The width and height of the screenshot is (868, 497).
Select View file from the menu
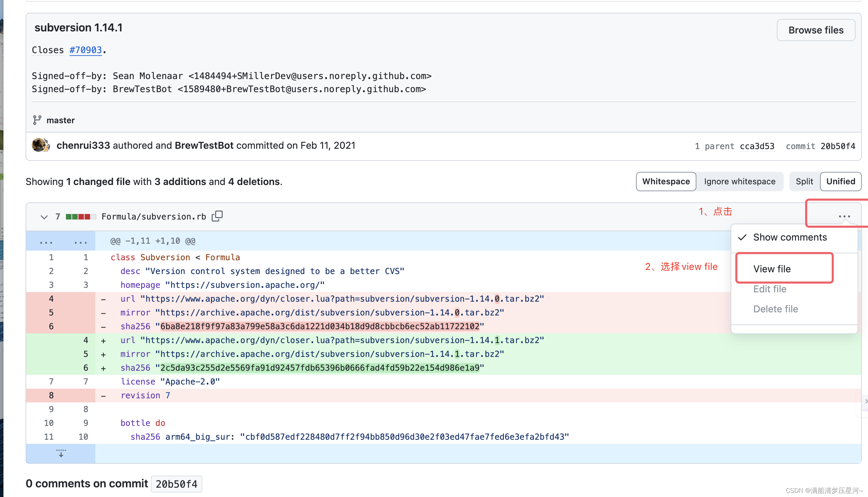point(772,269)
